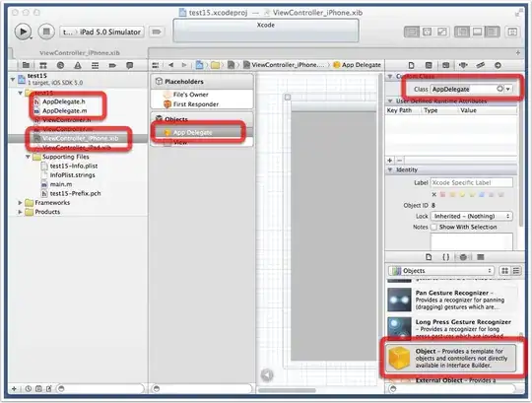The image size is (532, 403).
Task: Open main.m file
Action: (61, 184)
